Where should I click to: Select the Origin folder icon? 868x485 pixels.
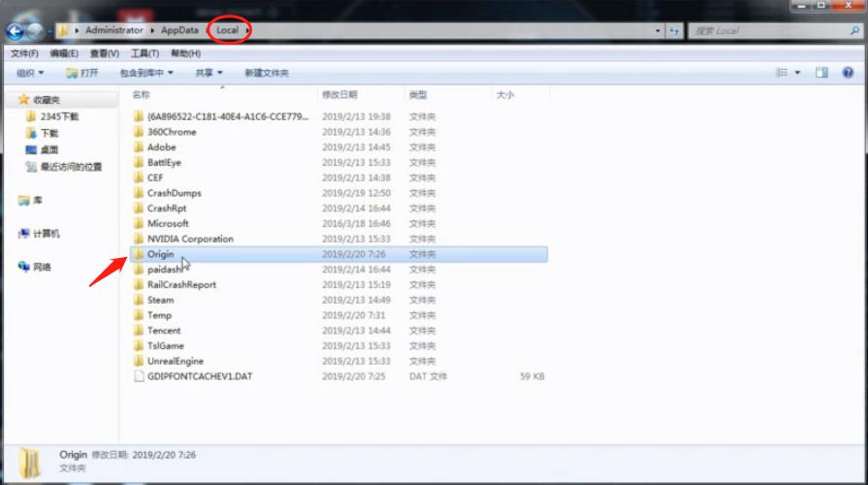139,254
